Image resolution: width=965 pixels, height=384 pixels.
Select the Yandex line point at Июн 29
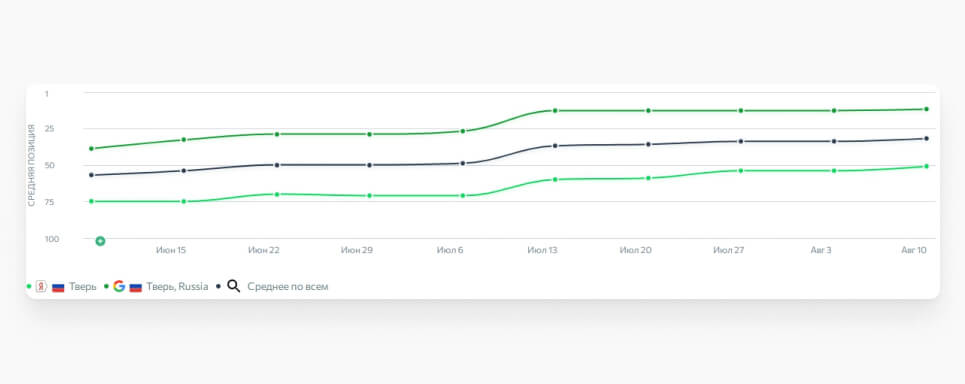click(x=369, y=196)
